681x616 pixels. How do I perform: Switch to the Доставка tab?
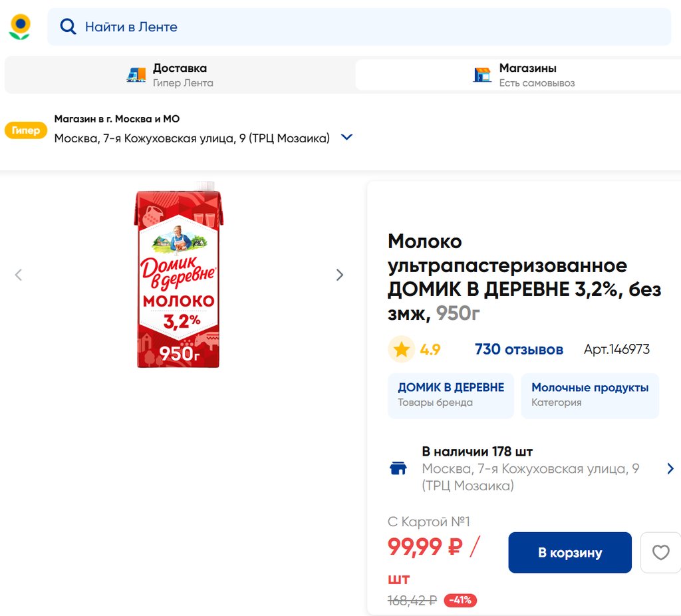(180, 75)
